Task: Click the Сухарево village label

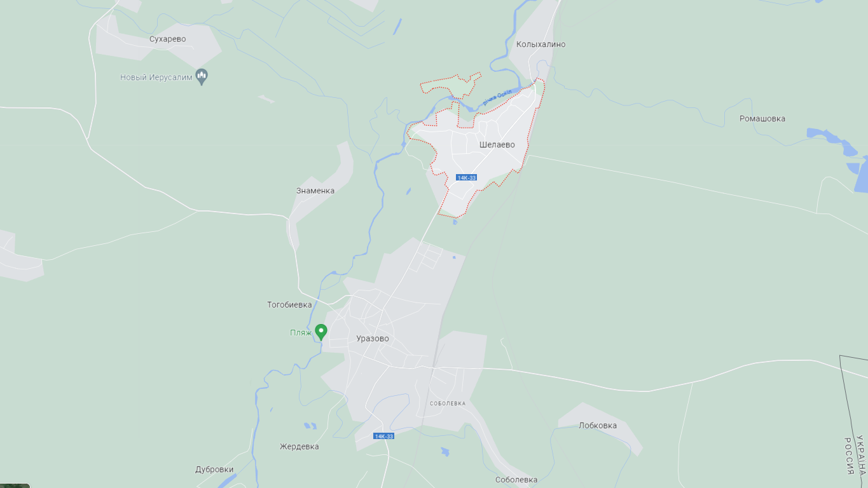Action: pyautogui.click(x=168, y=39)
